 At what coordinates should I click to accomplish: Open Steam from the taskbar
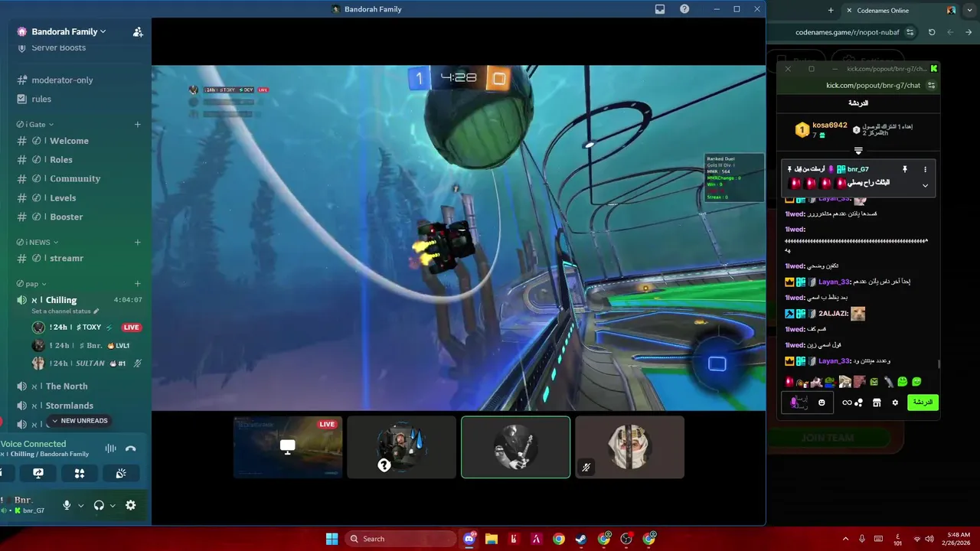click(x=581, y=539)
